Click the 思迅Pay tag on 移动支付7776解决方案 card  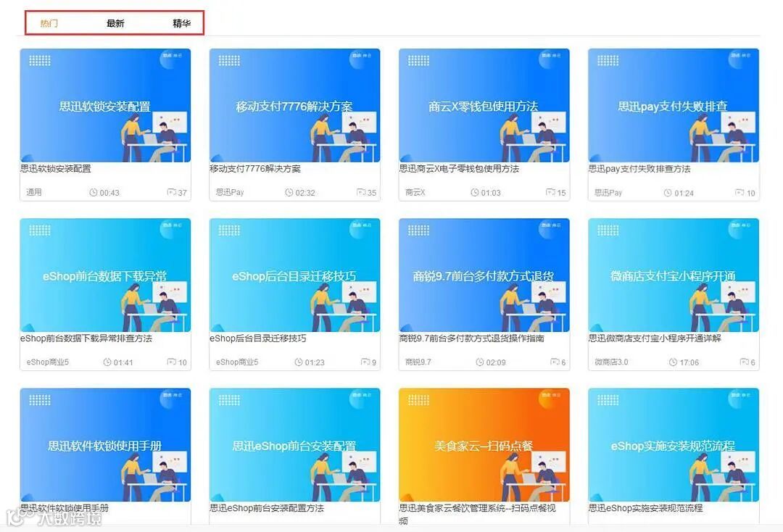(230, 192)
